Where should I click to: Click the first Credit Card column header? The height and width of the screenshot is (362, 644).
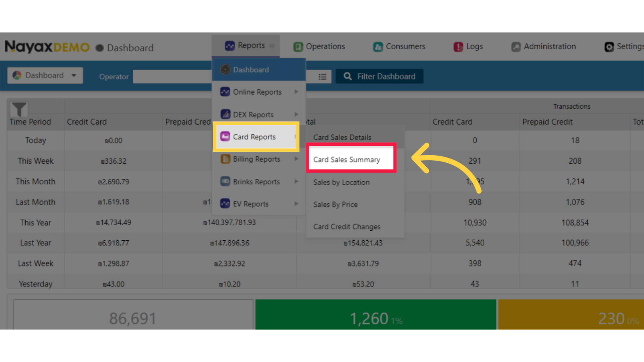click(87, 122)
